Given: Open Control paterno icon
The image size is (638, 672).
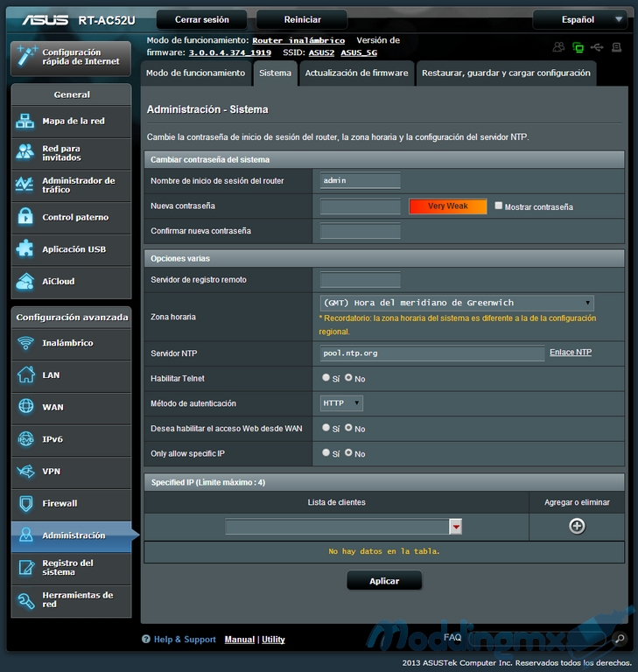Looking at the screenshot, I should pos(25,217).
